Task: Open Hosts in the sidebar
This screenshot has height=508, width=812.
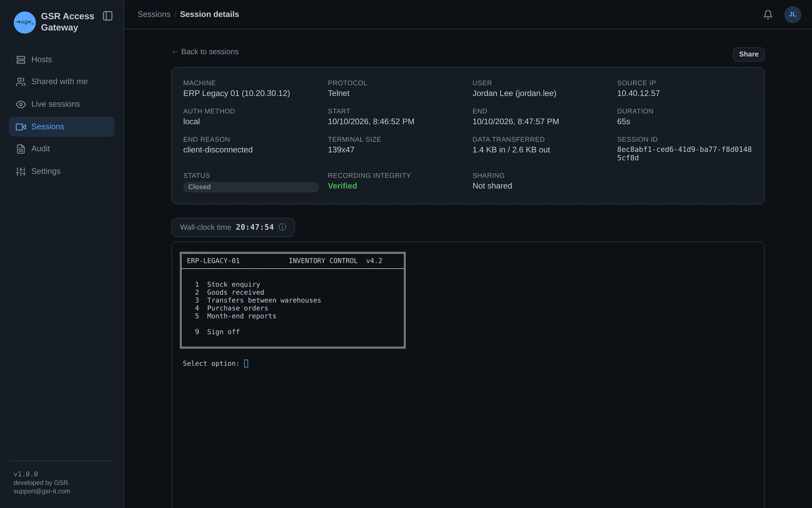Action: [x=62, y=60]
